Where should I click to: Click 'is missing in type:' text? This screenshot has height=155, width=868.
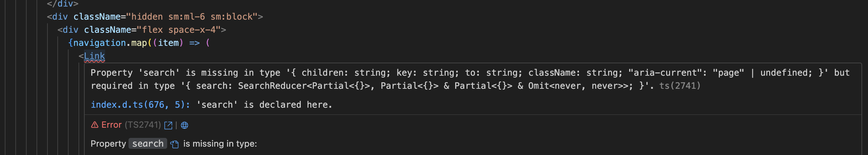220,144
